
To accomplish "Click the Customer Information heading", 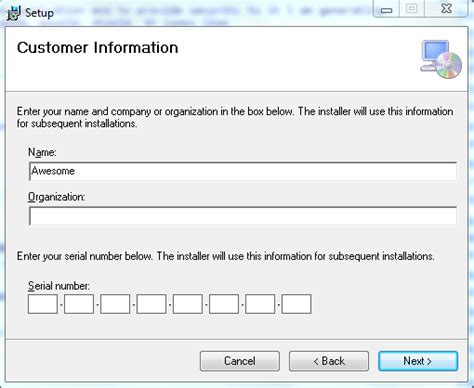I will click(x=98, y=48).
